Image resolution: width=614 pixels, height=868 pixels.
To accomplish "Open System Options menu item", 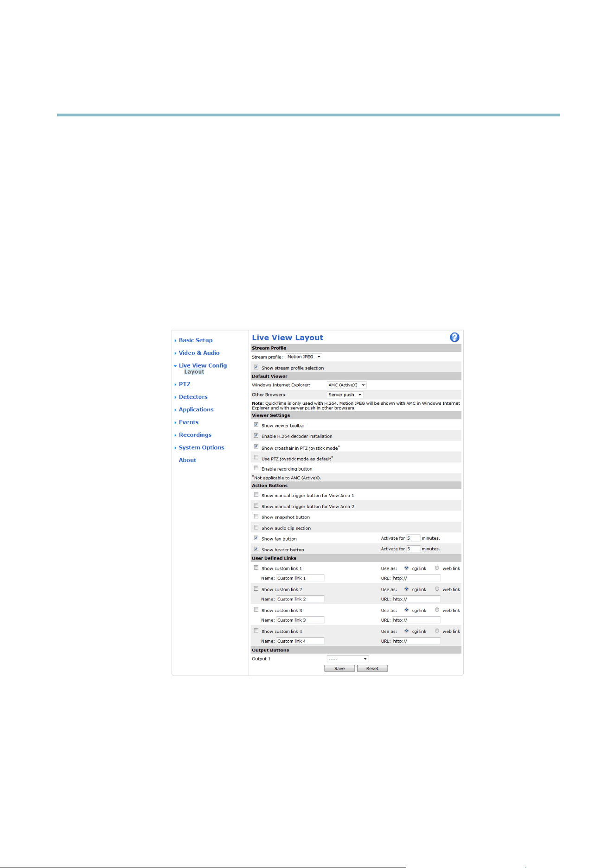I will click(x=201, y=447).
